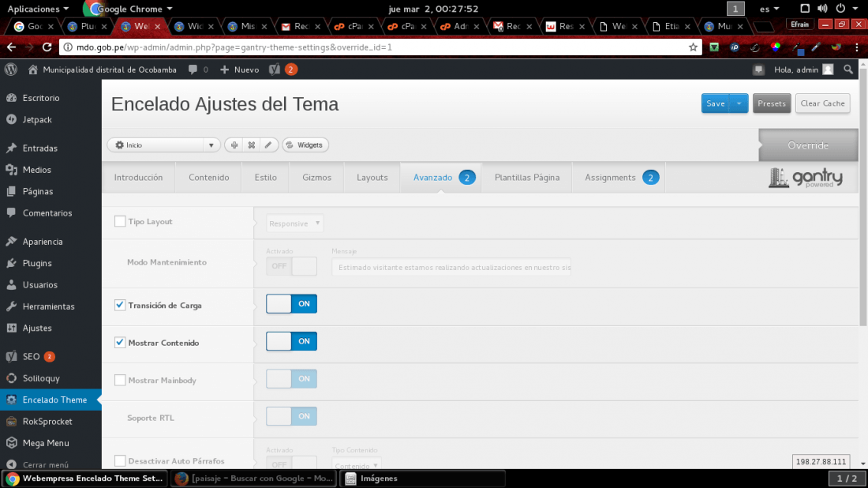
Task: Toggle the Soporte RTL switch
Action: coord(291,417)
